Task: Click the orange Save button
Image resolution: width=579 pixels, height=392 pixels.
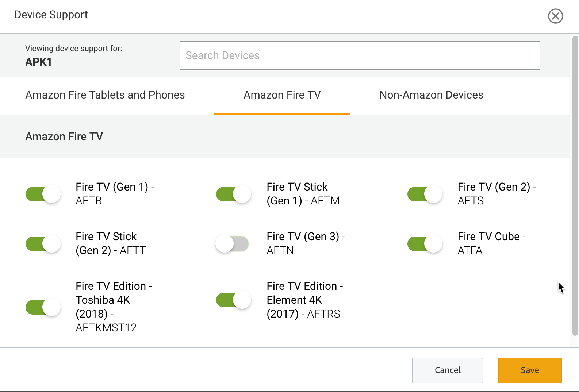Action: point(530,370)
